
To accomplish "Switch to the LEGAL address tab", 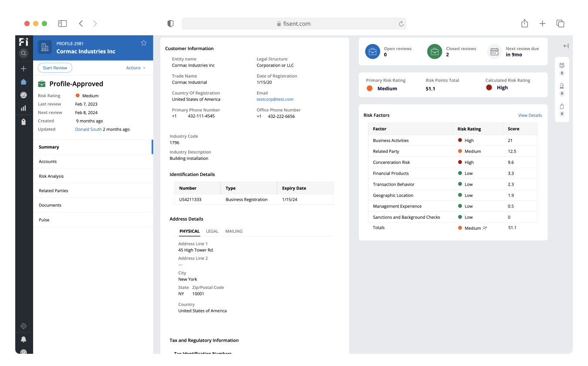I will (212, 231).
